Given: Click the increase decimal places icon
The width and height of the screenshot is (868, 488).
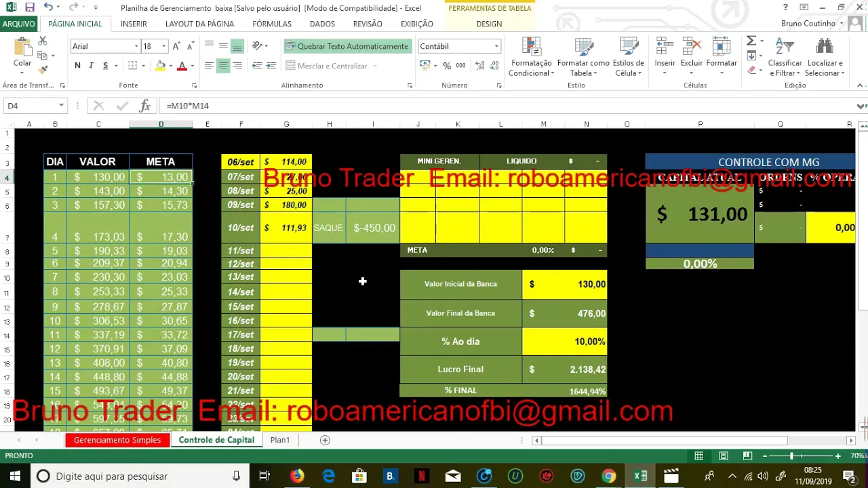Looking at the screenshot, I should pos(480,66).
